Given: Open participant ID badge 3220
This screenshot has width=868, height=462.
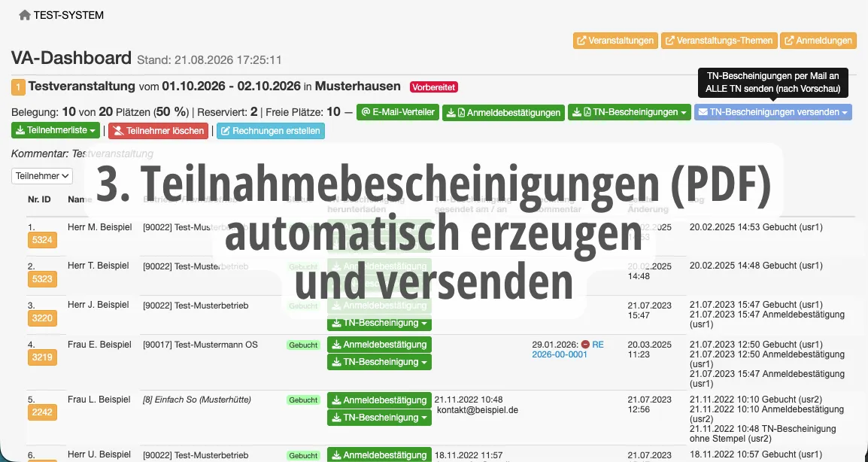Looking at the screenshot, I should 42,318.
